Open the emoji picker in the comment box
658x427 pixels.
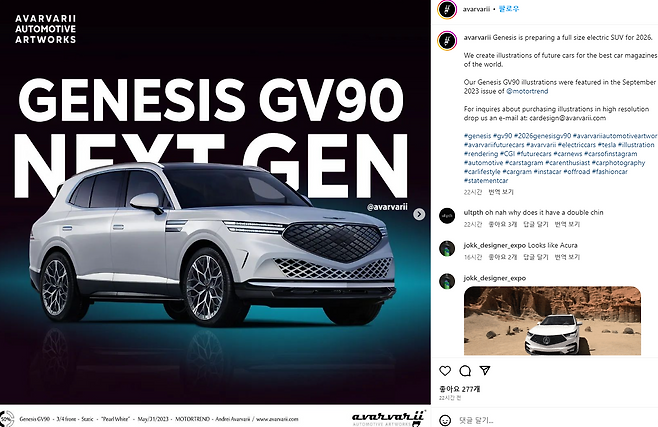[445, 420]
